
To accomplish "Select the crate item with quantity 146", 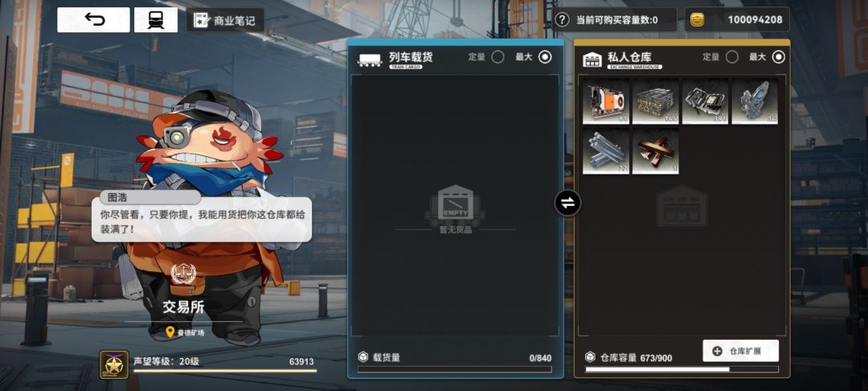I will 656,101.
